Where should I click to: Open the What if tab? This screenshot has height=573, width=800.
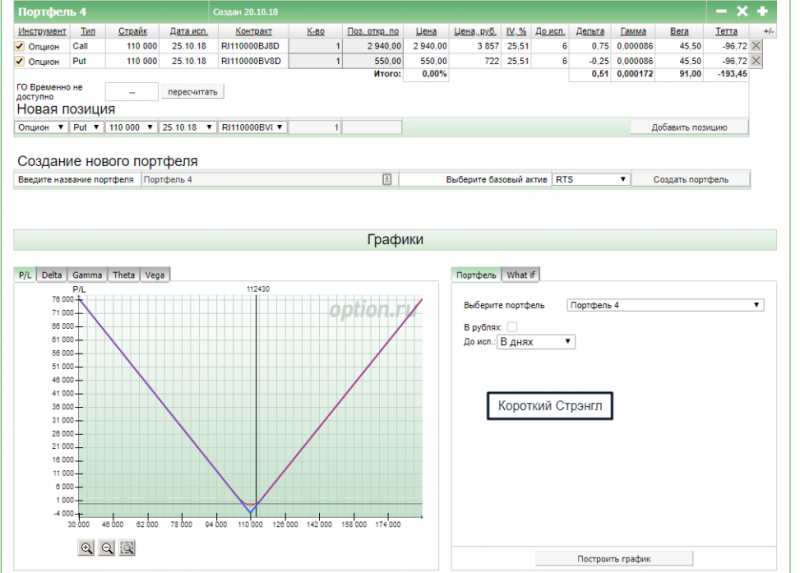(520, 275)
